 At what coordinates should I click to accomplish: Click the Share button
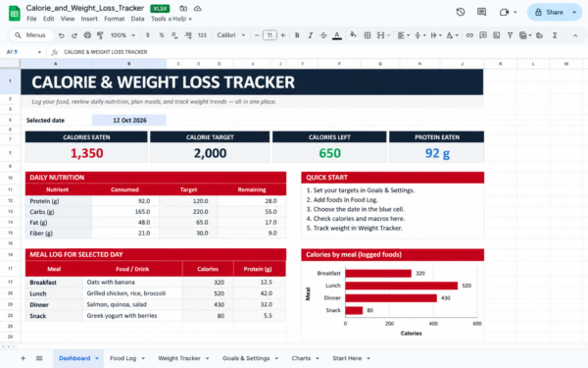tap(549, 12)
